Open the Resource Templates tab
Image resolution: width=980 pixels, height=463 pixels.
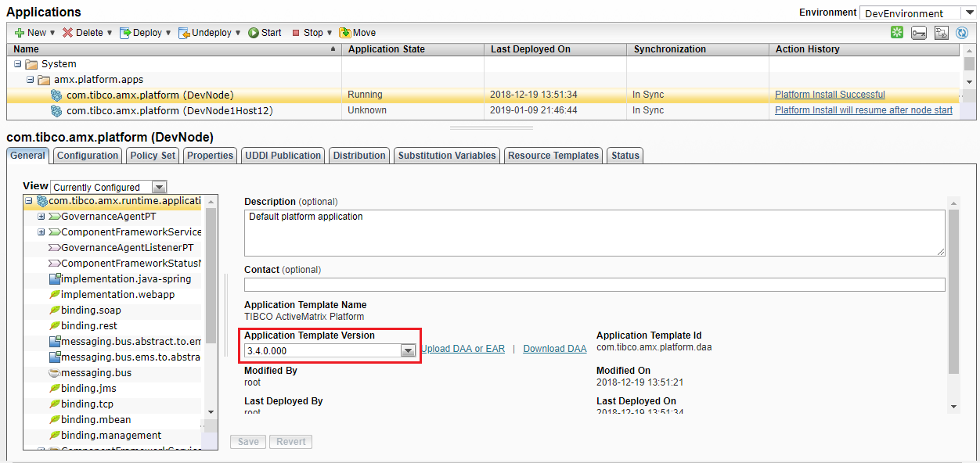pyautogui.click(x=553, y=156)
